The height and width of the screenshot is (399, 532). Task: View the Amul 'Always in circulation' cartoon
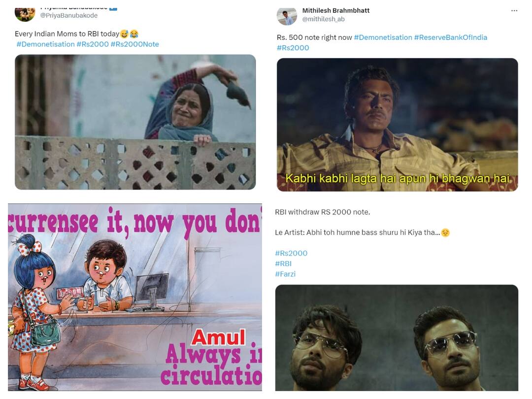point(135,297)
